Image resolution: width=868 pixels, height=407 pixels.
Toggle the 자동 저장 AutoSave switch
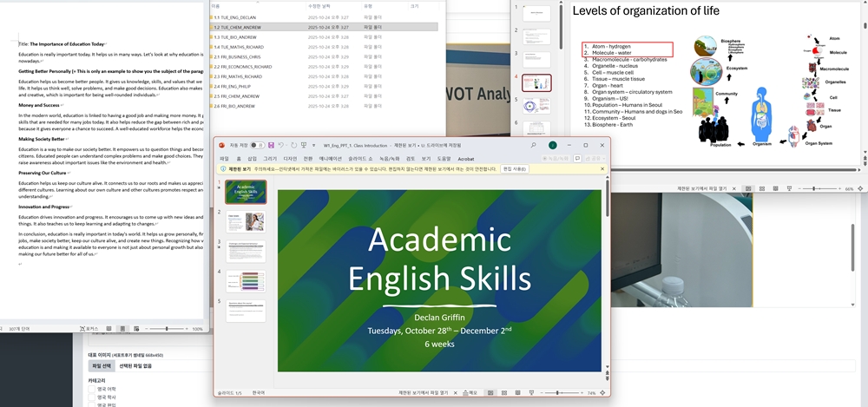click(x=257, y=145)
